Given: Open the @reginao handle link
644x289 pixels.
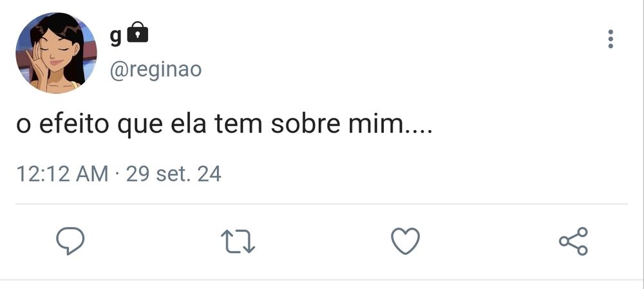Looking at the screenshot, I should click(155, 69).
